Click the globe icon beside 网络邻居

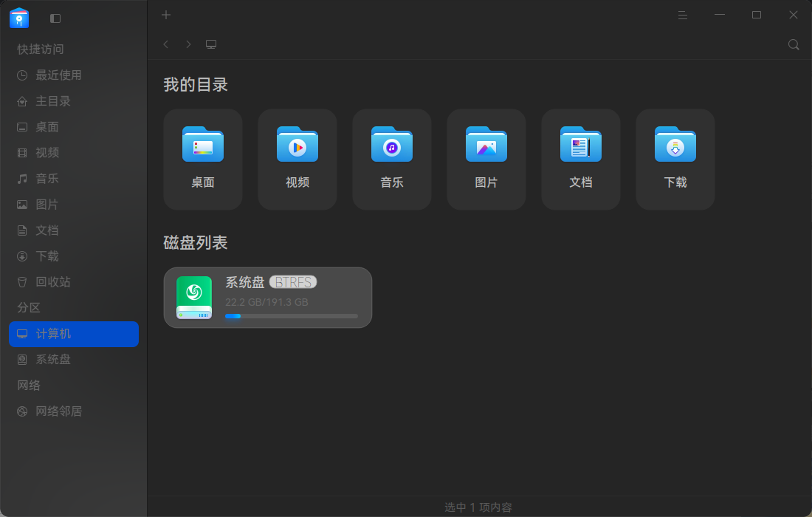point(22,411)
